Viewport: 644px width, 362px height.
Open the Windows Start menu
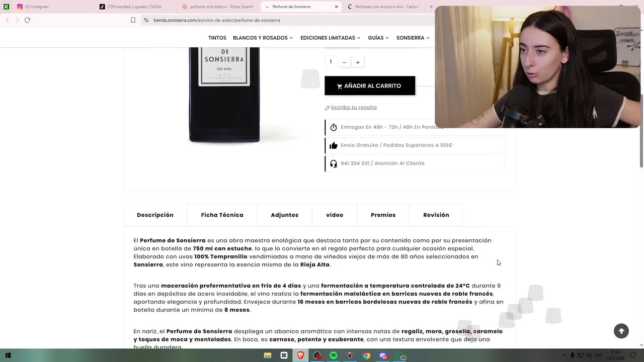click(8, 355)
